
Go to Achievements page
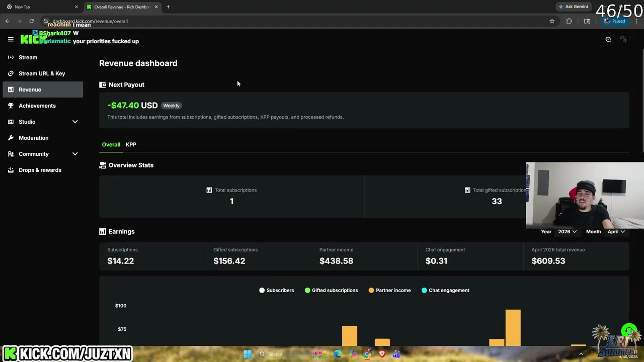pyautogui.click(x=43, y=106)
